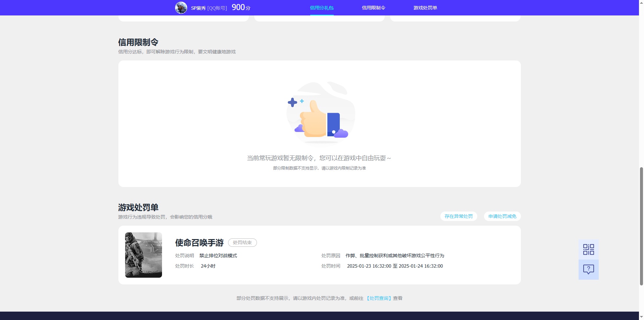
Task: Click the 使命召唤手游 title
Action: click(199, 242)
